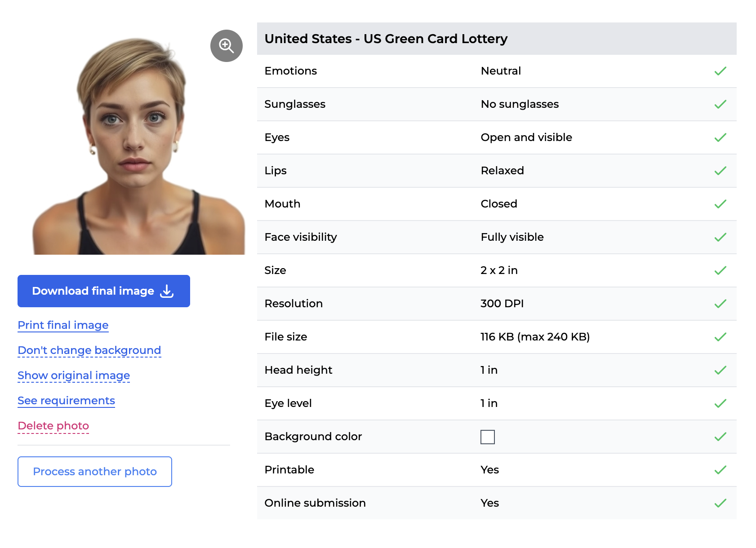Viewport: 756px width, 548px height.
Task: Select the Face visibility row
Action: pos(496,237)
